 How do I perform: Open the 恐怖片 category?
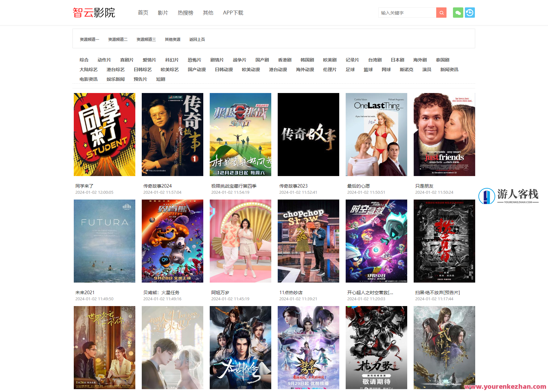(195, 60)
